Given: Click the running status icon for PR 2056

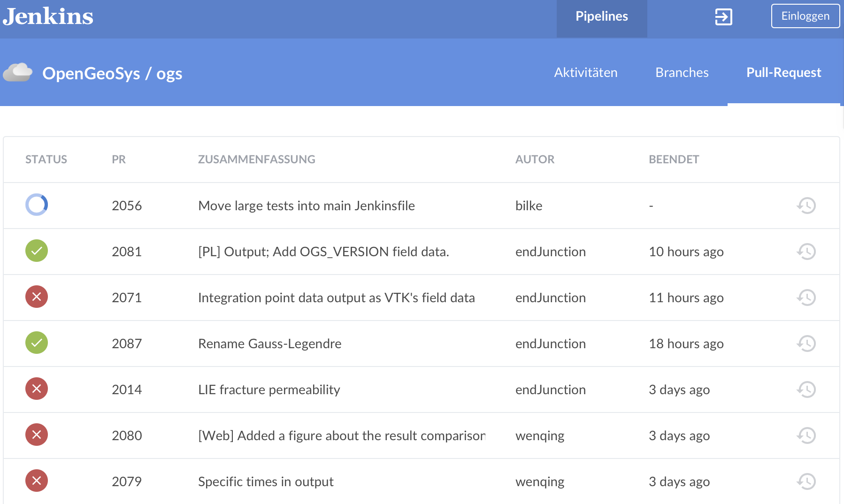Looking at the screenshot, I should (x=37, y=205).
